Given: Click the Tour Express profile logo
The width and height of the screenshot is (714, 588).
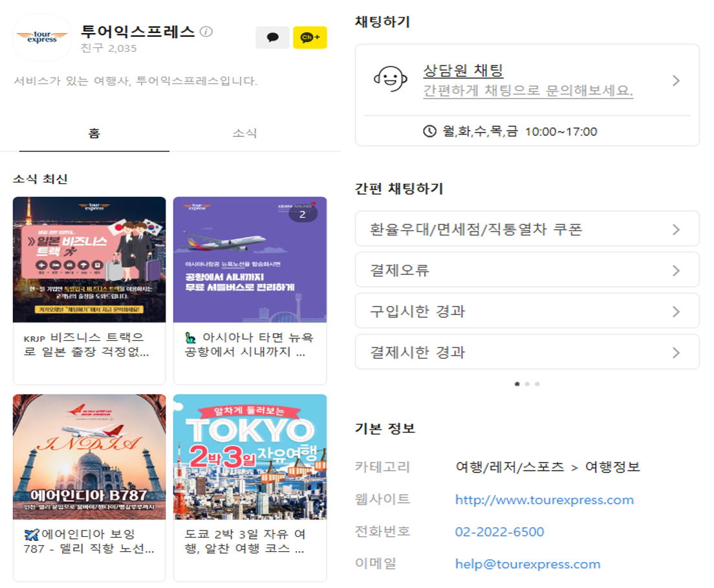Looking at the screenshot, I should click(x=42, y=38).
